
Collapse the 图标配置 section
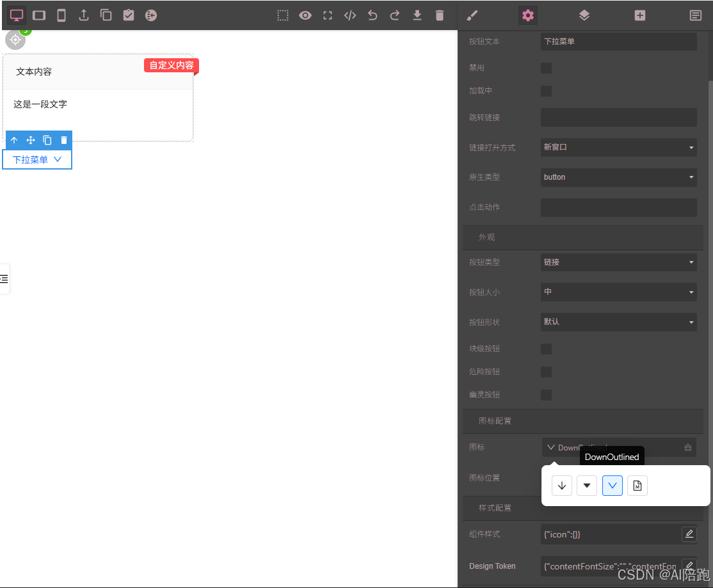point(583,421)
